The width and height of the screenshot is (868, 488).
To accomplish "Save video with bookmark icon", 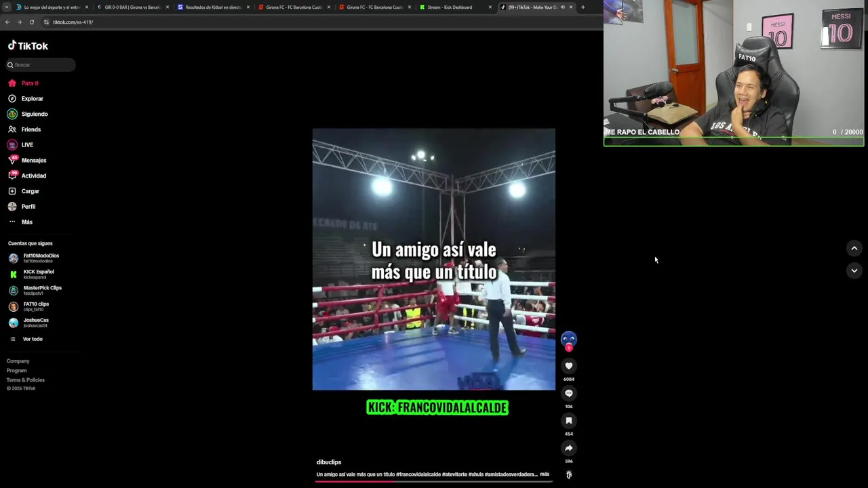I will click(x=569, y=421).
